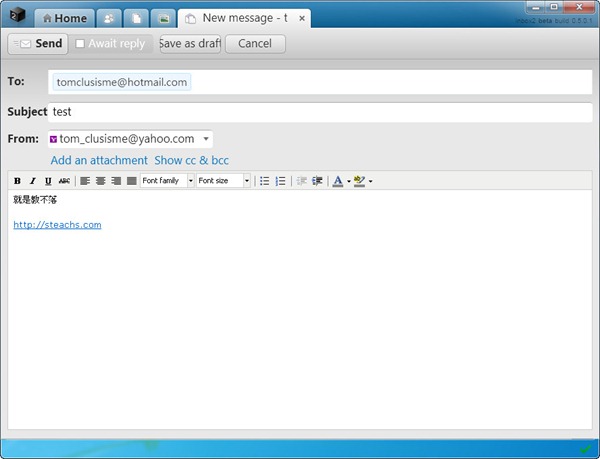
Task: Cancel the new message
Action: point(255,44)
